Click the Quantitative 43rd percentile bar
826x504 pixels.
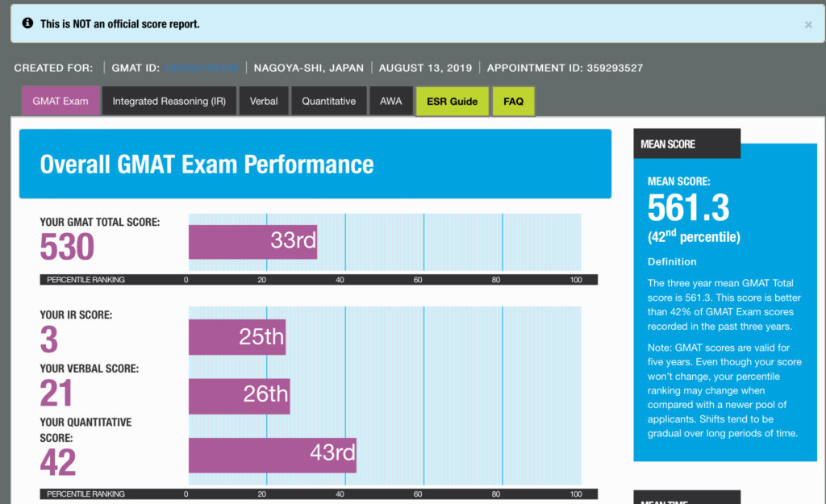click(272, 454)
